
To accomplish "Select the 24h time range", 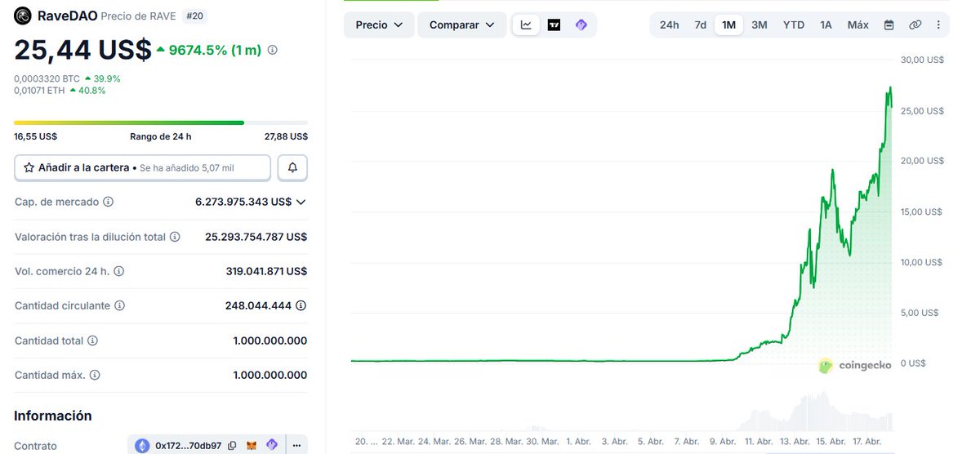I will pyautogui.click(x=669, y=25).
